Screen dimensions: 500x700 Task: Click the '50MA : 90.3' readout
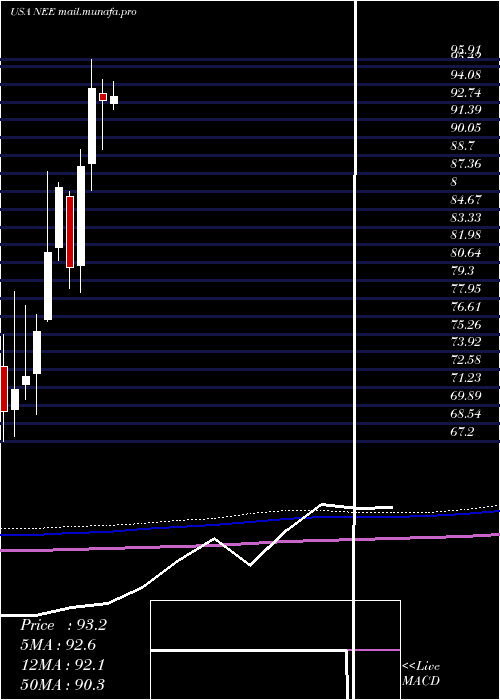pos(63,684)
